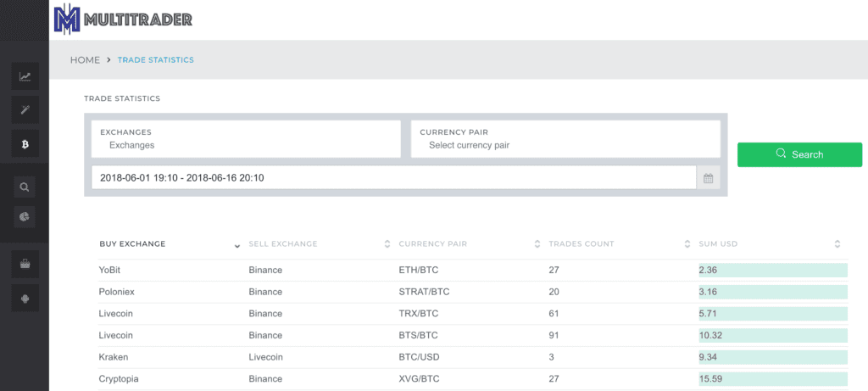Click the 2.36 sum USD bar
The image size is (868, 391).
[773, 271]
